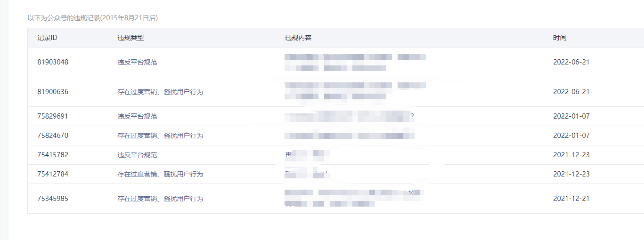Click the blurred violation content of record 81903048

355,62
